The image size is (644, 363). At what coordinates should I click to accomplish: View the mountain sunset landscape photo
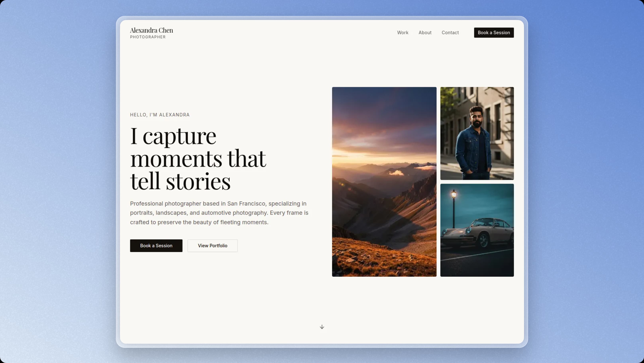pyautogui.click(x=384, y=181)
